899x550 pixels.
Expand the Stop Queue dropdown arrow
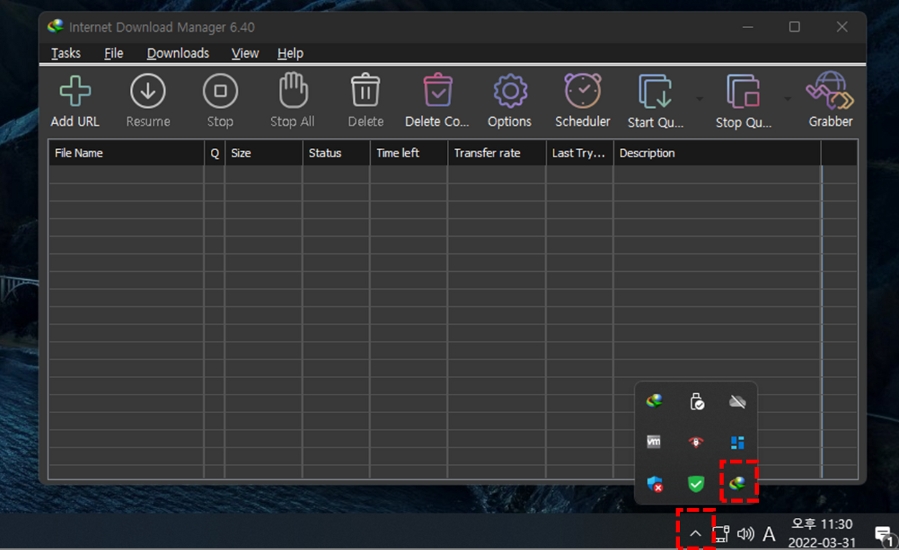pyautogui.click(x=788, y=99)
